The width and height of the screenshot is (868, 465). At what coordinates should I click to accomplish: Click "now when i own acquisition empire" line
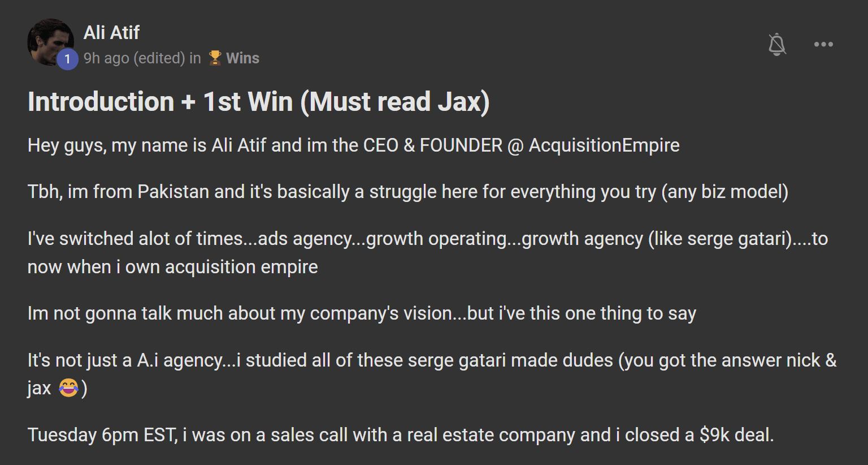tap(172, 267)
